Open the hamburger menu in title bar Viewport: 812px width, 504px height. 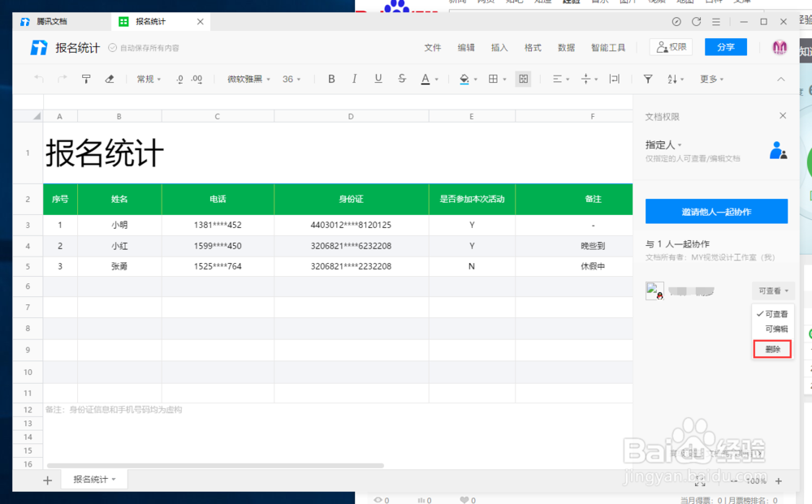coord(715,22)
